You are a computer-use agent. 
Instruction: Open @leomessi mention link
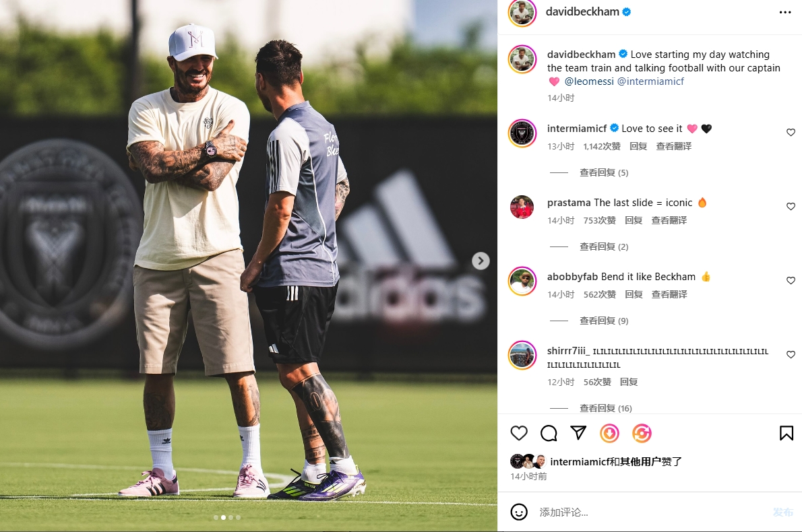(589, 81)
